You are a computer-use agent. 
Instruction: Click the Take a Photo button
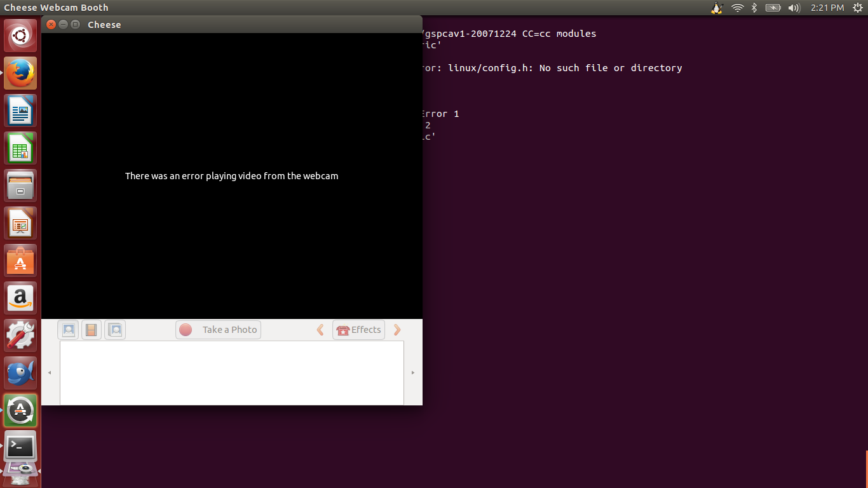pyautogui.click(x=218, y=330)
